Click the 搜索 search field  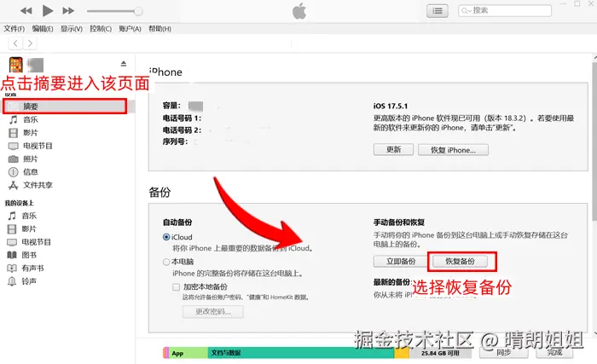point(505,11)
